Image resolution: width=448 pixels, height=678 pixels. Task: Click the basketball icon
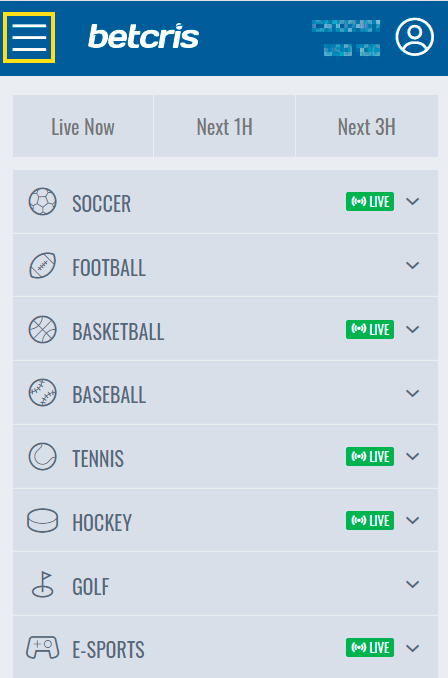(x=42, y=329)
